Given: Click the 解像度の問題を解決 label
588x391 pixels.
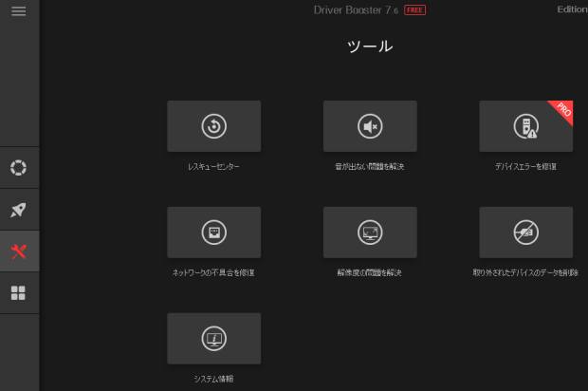Looking at the screenshot, I should tap(370, 273).
